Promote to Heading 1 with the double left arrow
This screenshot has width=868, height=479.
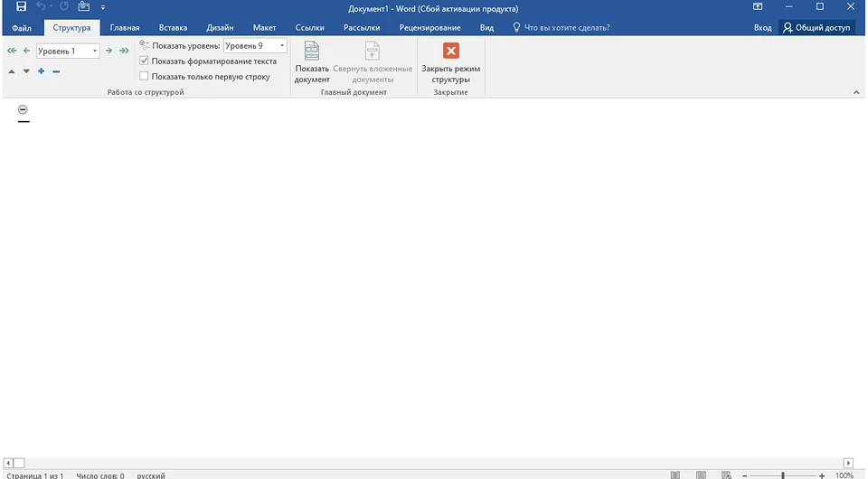[x=12, y=51]
